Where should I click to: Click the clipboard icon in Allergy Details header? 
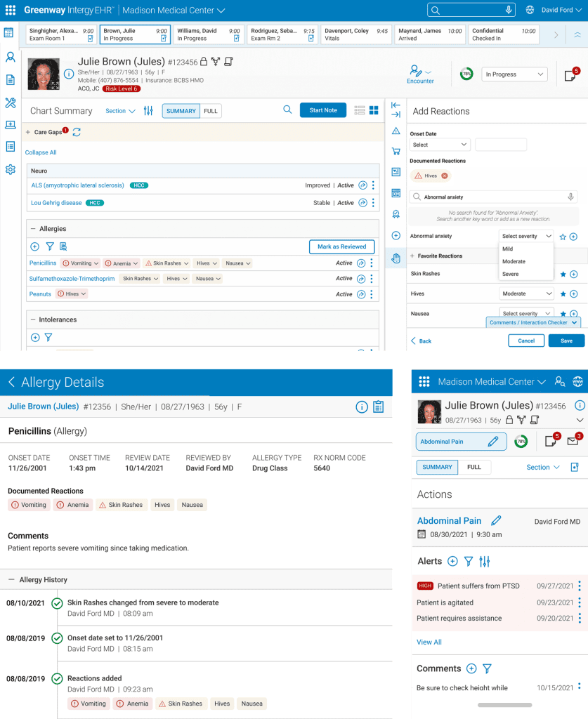(379, 407)
